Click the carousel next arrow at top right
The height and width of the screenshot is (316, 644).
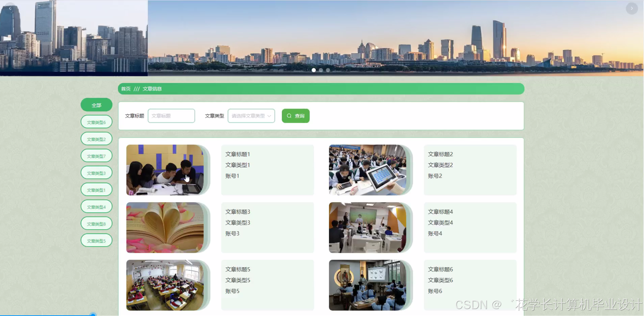coord(632,8)
